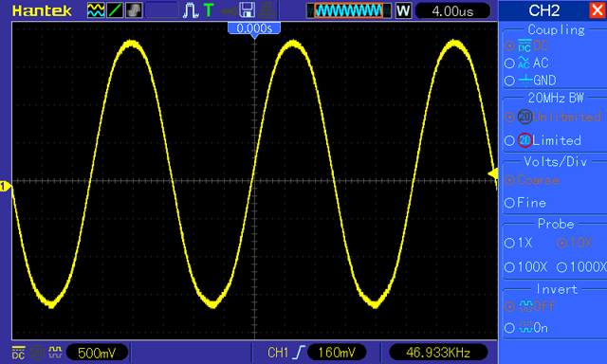Viewport: 607px width, 364px height.
Task: Click the 4.00us timebase readout
Action: (452, 10)
